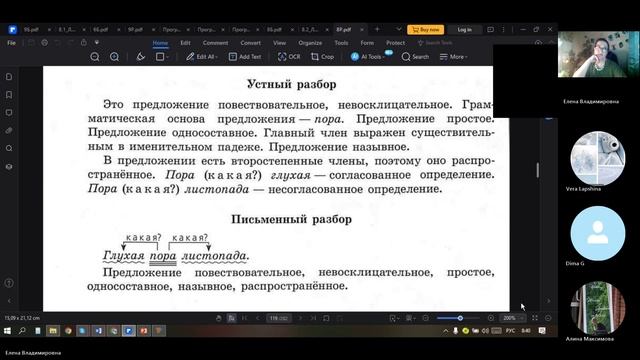Click the Buy now button
This screenshot has width=640, height=360.
425,29
